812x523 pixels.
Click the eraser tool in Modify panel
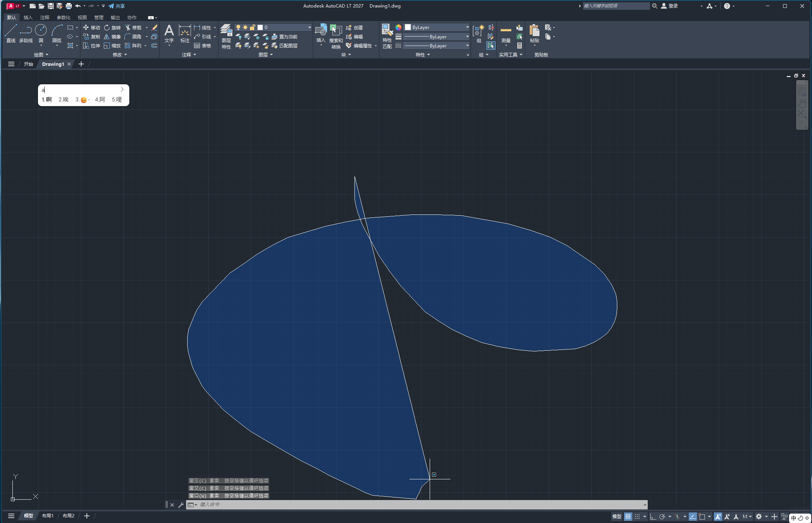click(x=154, y=27)
